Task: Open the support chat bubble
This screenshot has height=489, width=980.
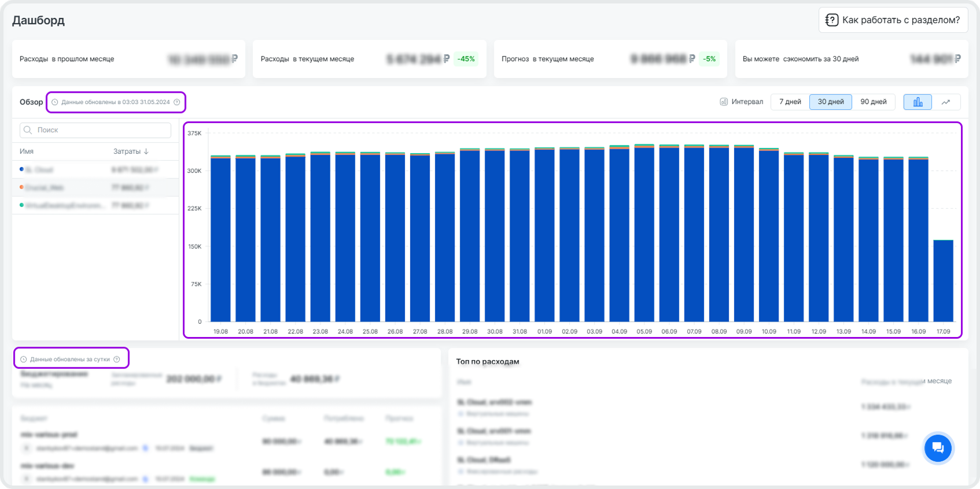Action: point(938,448)
